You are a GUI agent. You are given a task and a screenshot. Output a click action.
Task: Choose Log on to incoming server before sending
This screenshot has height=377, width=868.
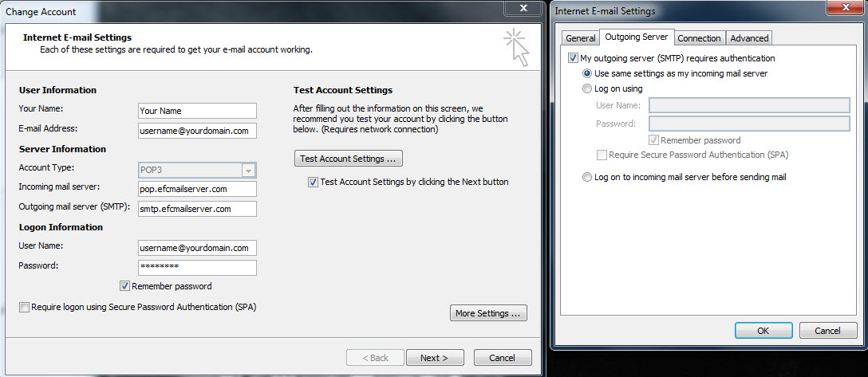pyautogui.click(x=587, y=178)
